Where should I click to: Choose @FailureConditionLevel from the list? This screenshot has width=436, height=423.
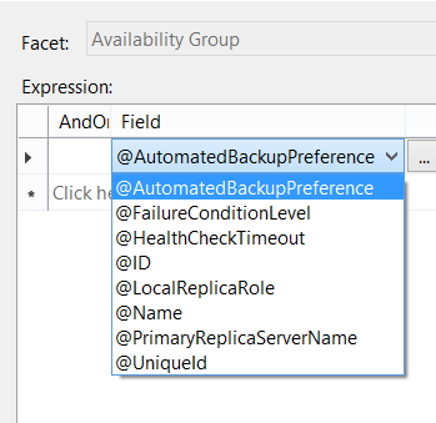(258, 213)
